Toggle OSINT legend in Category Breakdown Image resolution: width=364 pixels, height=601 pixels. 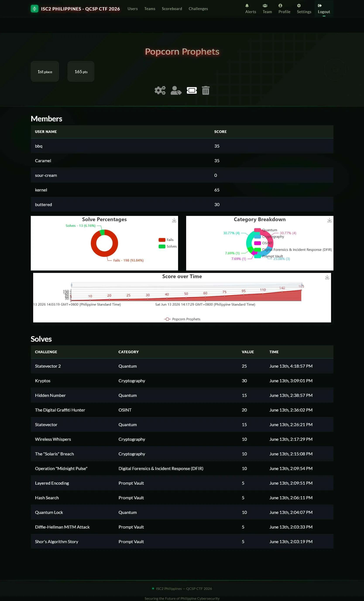pos(263,243)
